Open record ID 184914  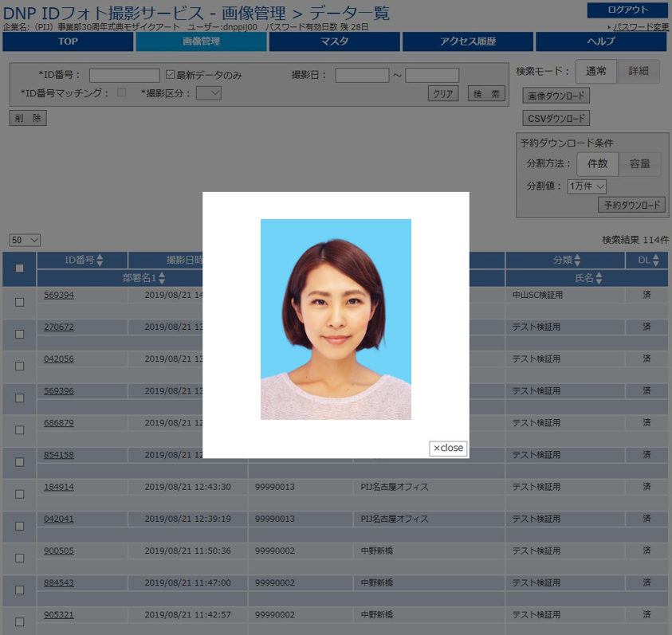tap(59, 487)
